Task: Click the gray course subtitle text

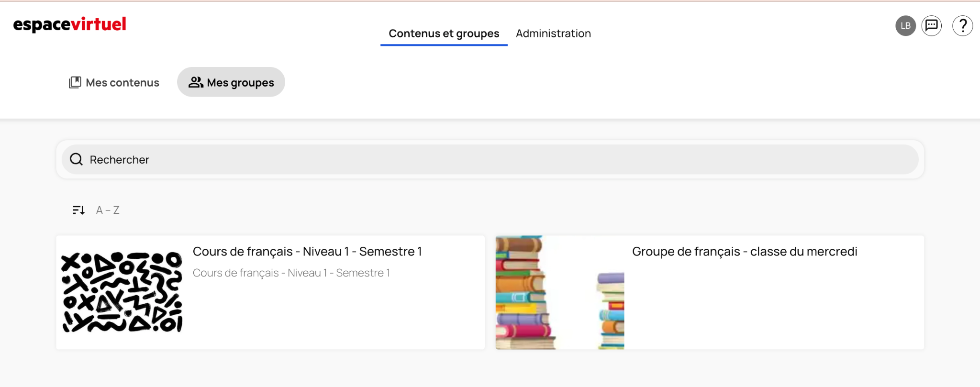Action: click(291, 273)
